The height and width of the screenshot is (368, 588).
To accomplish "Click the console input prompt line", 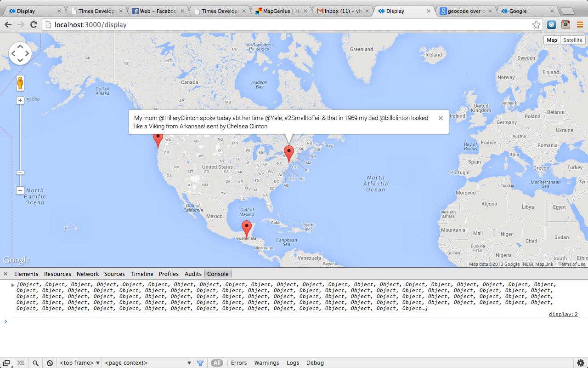I will tap(294, 322).
